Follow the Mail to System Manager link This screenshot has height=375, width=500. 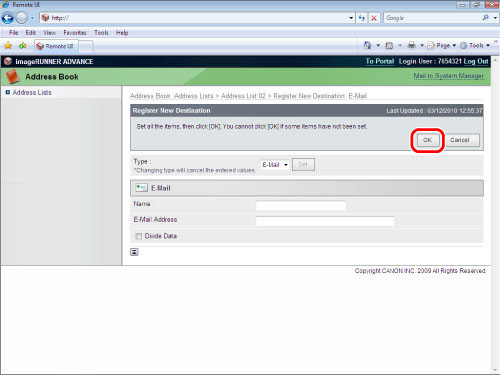(x=448, y=76)
